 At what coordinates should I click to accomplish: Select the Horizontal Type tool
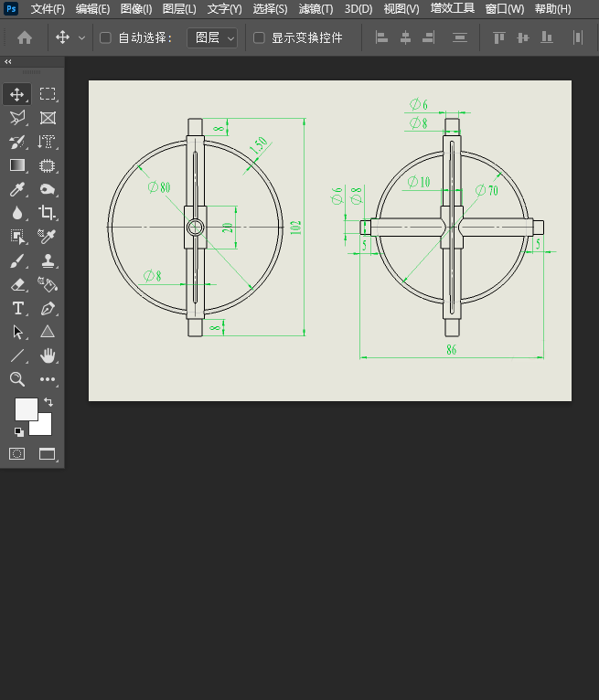(x=17, y=308)
